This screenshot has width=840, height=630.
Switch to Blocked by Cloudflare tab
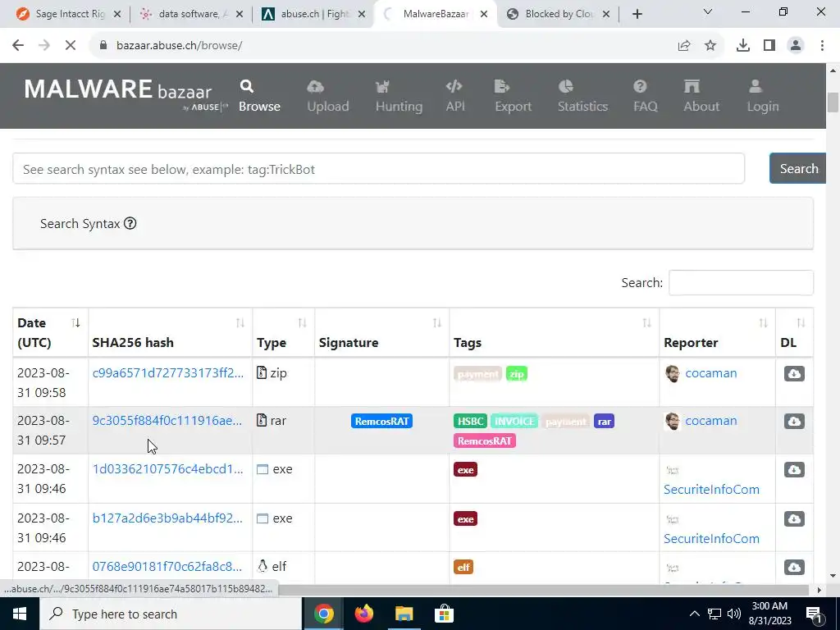[x=557, y=14]
